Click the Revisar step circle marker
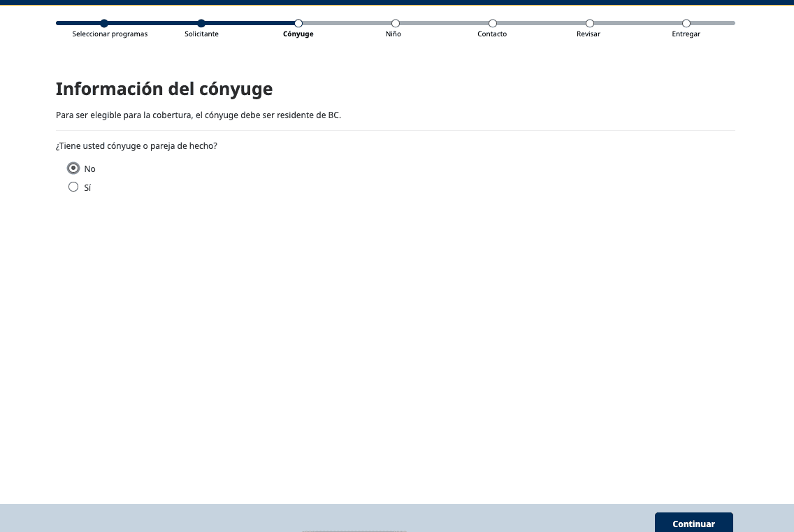794x532 pixels. click(590, 23)
